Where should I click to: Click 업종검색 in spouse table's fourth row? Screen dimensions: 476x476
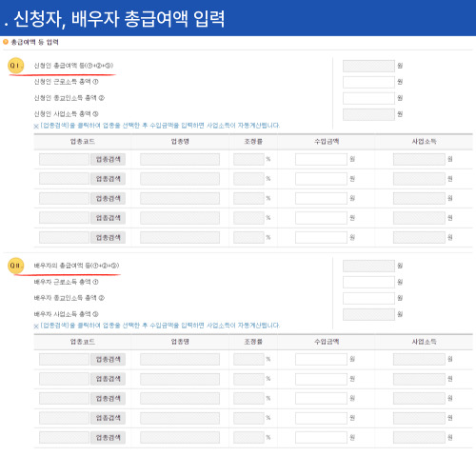108,418
